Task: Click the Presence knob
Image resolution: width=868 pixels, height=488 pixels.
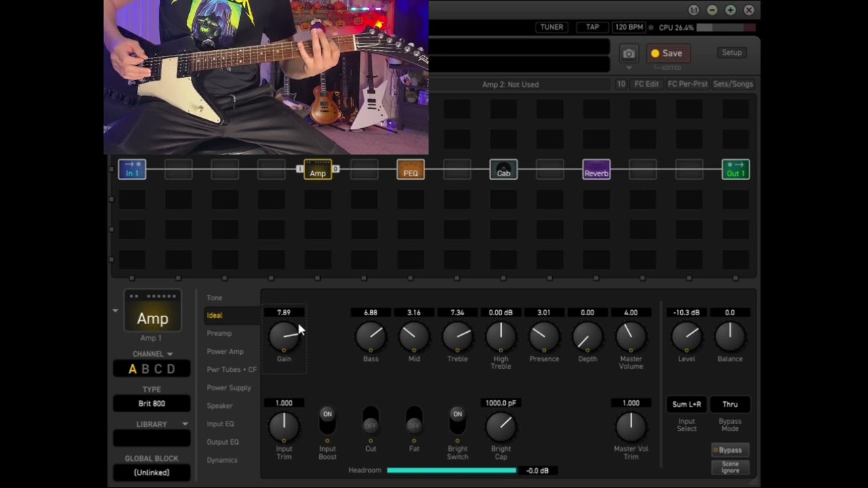Action: tap(544, 336)
